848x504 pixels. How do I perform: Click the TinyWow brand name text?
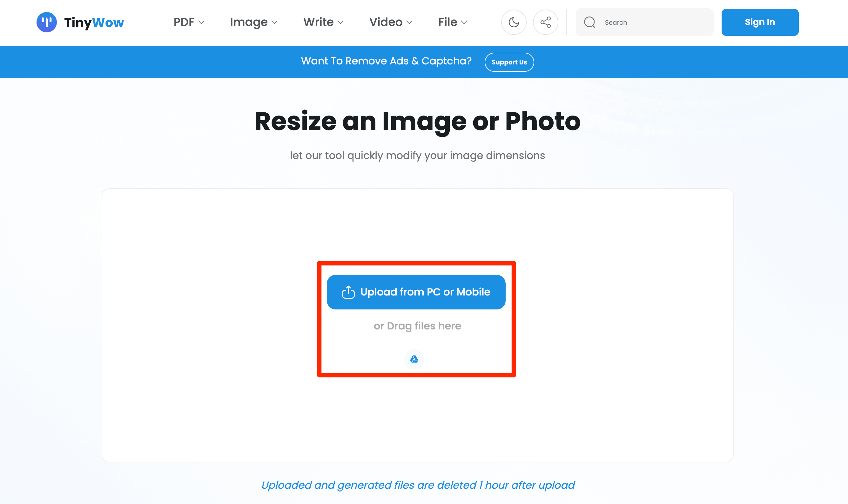94,23
